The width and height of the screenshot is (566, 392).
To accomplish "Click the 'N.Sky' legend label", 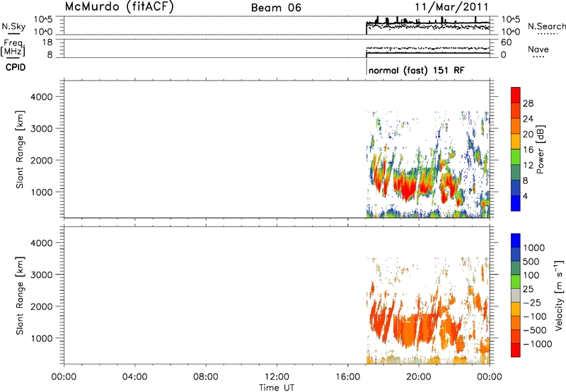I will [x=13, y=26].
